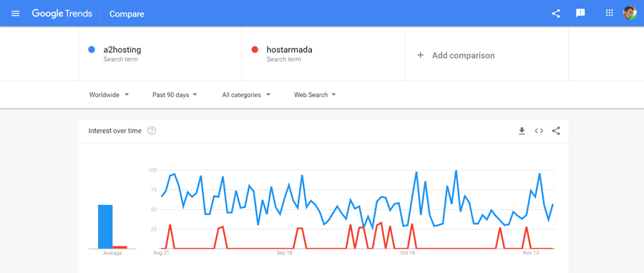The height and width of the screenshot is (273, 644).
Task: Download the Interest over time CSV
Action: [x=522, y=131]
